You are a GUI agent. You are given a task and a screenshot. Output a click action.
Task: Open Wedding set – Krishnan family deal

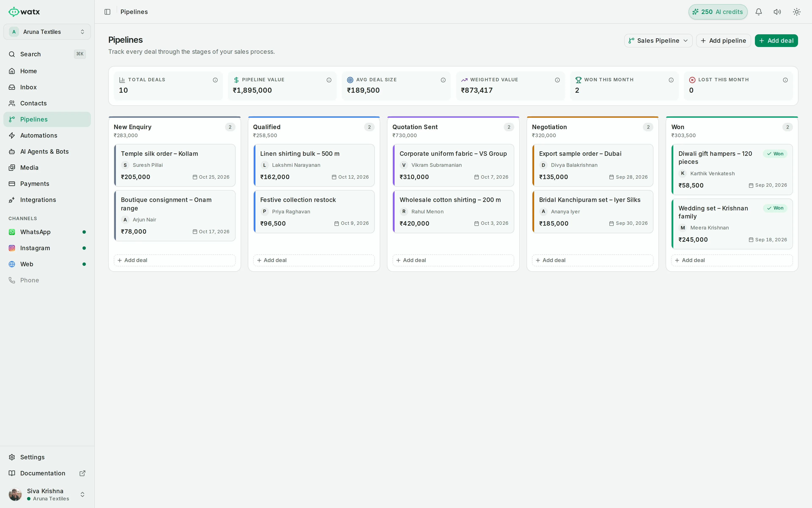click(x=732, y=224)
